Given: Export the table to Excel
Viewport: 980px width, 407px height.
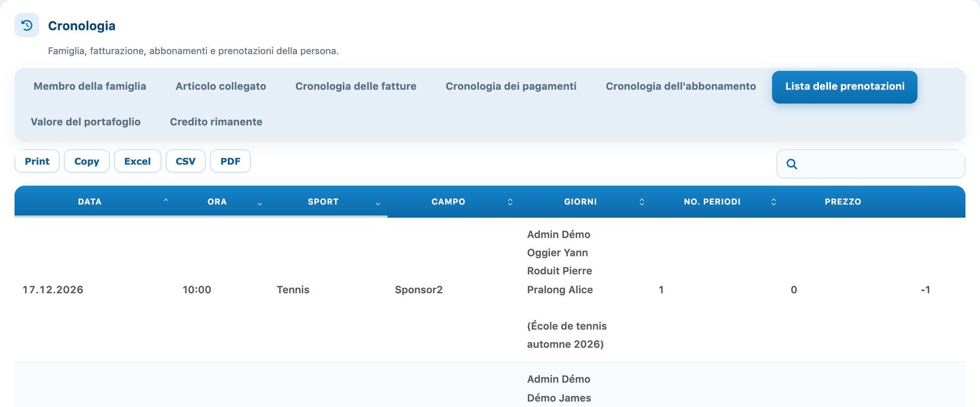Looking at the screenshot, I should [x=137, y=161].
